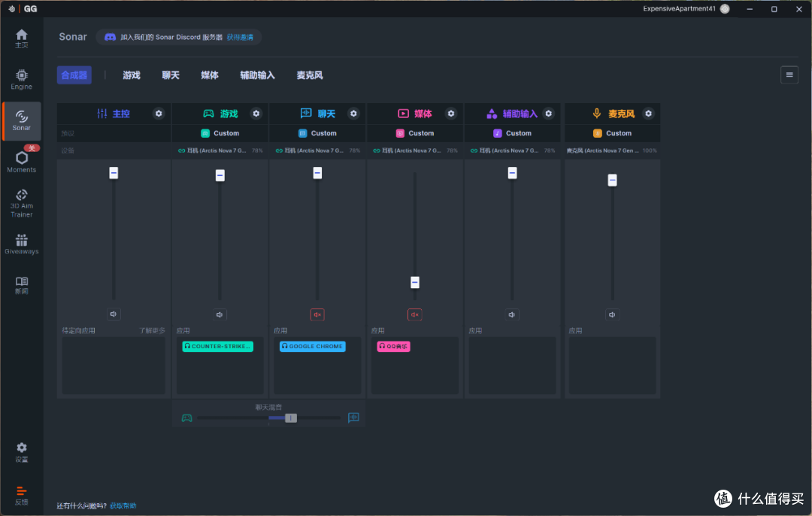The image size is (812, 516).
Task: Click the Microphone channel mic header icon
Action: [x=596, y=113]
